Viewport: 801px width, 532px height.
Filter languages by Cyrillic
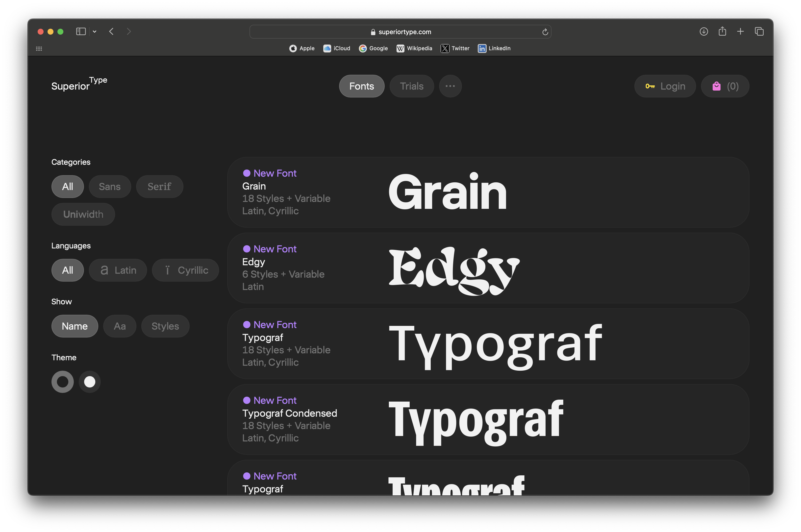pyautogui.click(x=185, y=270)
